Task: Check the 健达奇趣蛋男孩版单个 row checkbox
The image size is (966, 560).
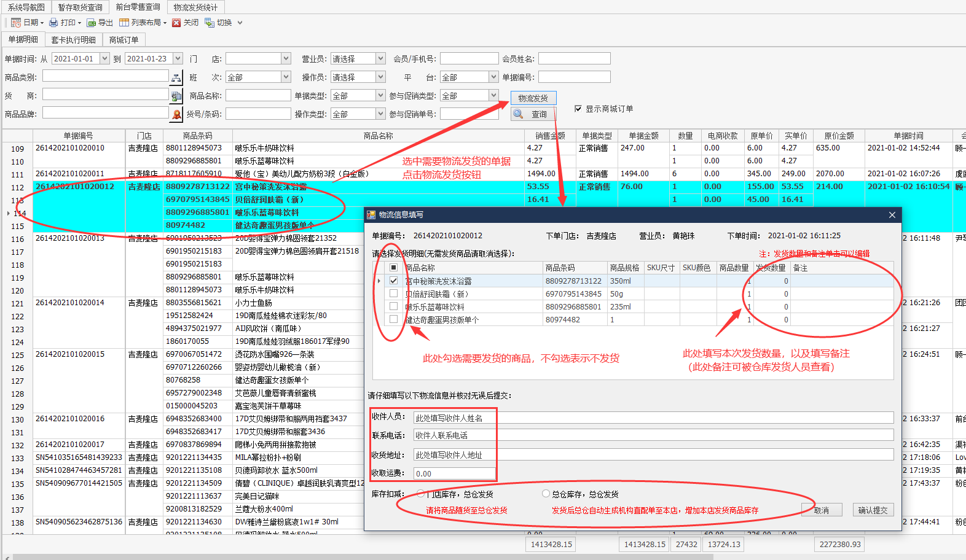Action: (x=393, y=319)
